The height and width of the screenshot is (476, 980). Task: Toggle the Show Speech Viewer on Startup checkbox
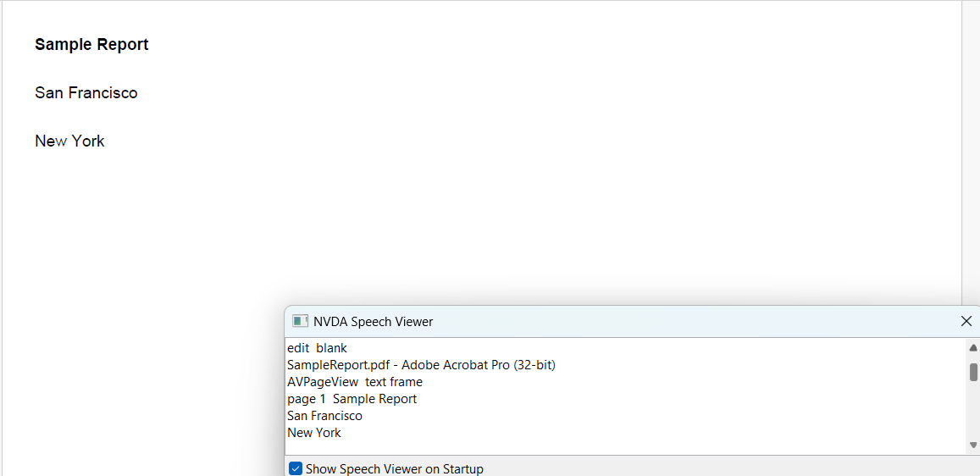tap(296, 468)
